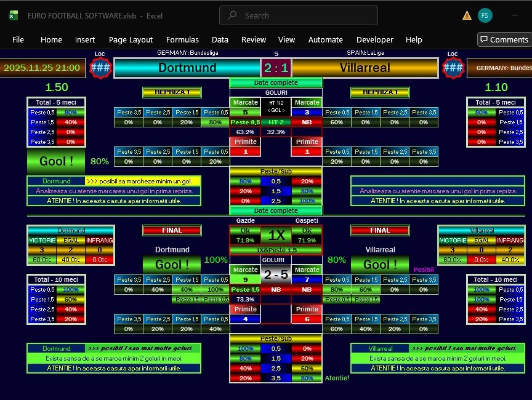
Task: Click the yellow warning triangle in the title bar
Action: 466,15
